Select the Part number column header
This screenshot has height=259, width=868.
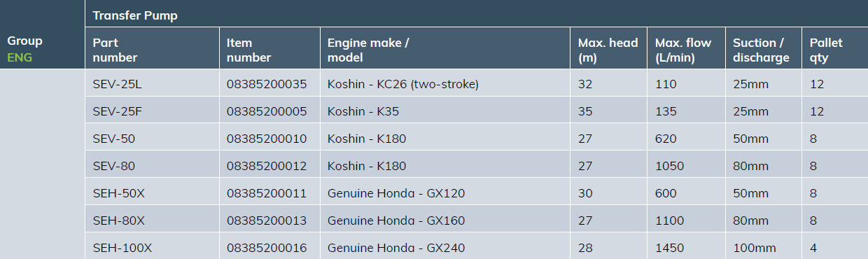click(115, 50)
